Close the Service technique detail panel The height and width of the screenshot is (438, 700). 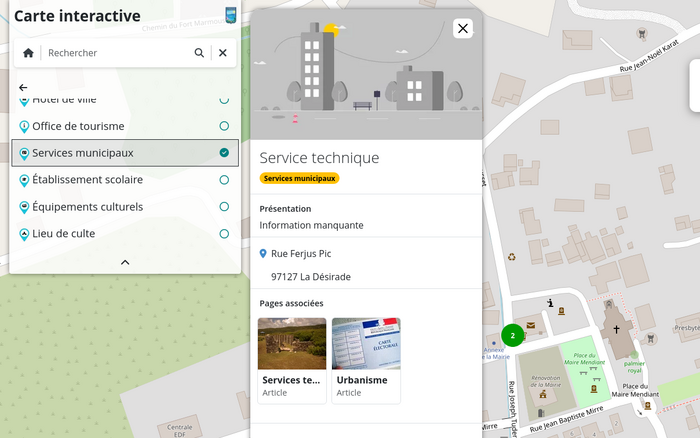(463, 29)
